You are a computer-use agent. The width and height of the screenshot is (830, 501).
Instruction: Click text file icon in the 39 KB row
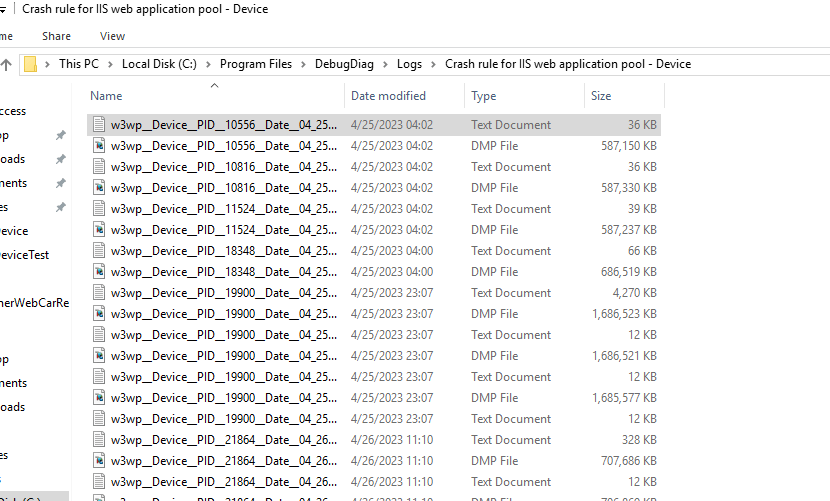(x=98, y=209)
